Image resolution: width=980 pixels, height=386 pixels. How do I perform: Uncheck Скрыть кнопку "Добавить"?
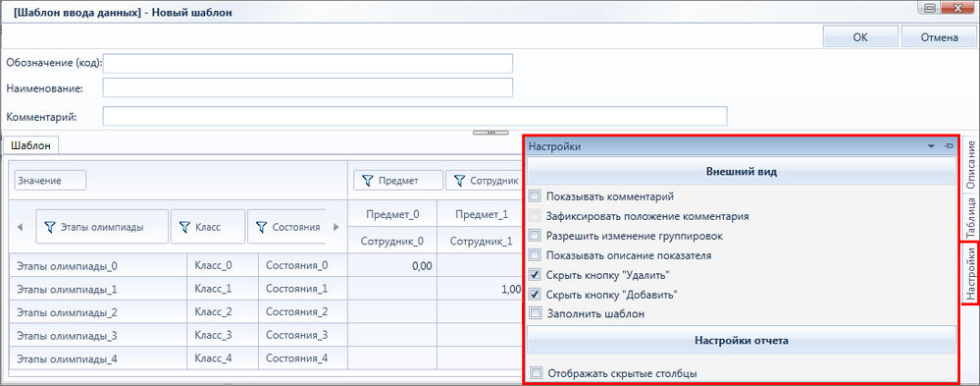[535, 294]
